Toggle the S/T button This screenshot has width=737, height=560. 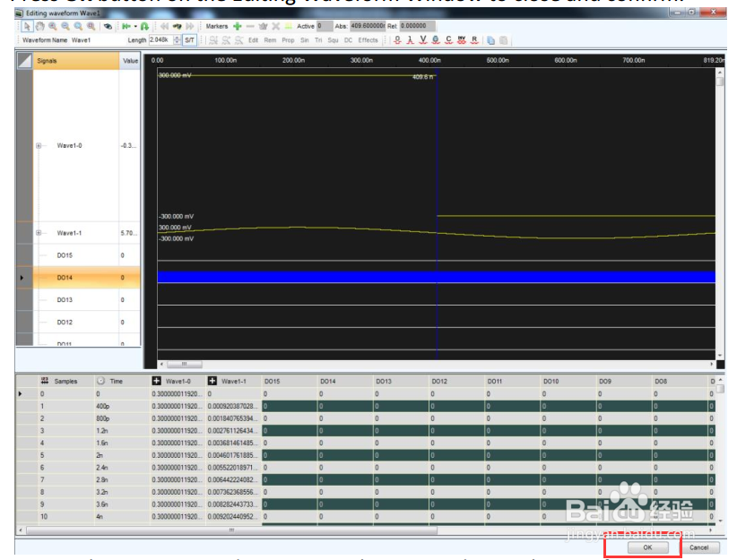(189, 40)
